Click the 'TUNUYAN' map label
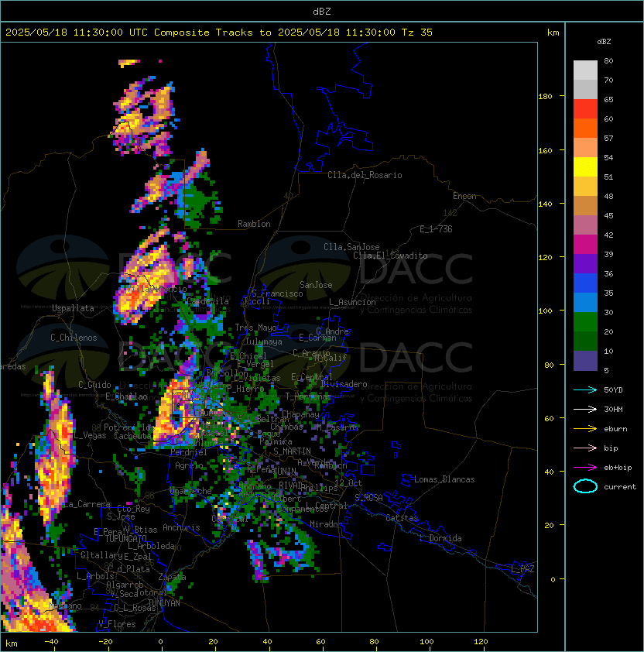The height and width of the screenshot is (652, 644). (164, 603)
